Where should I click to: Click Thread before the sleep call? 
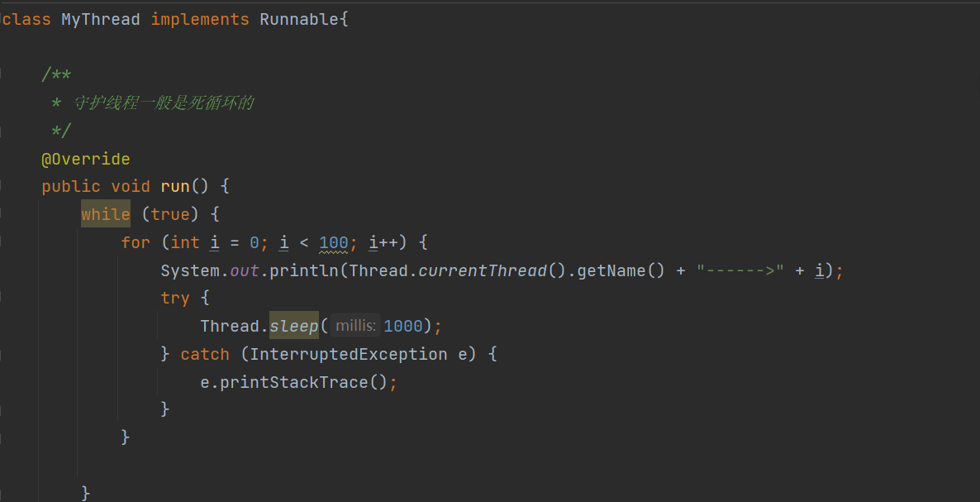click(230, 326)
